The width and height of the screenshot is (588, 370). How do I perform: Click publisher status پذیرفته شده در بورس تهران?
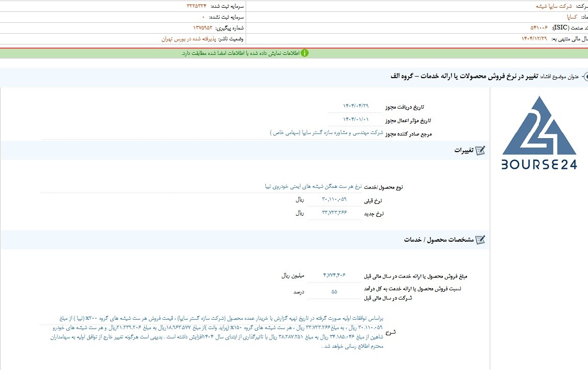point(189,39)
